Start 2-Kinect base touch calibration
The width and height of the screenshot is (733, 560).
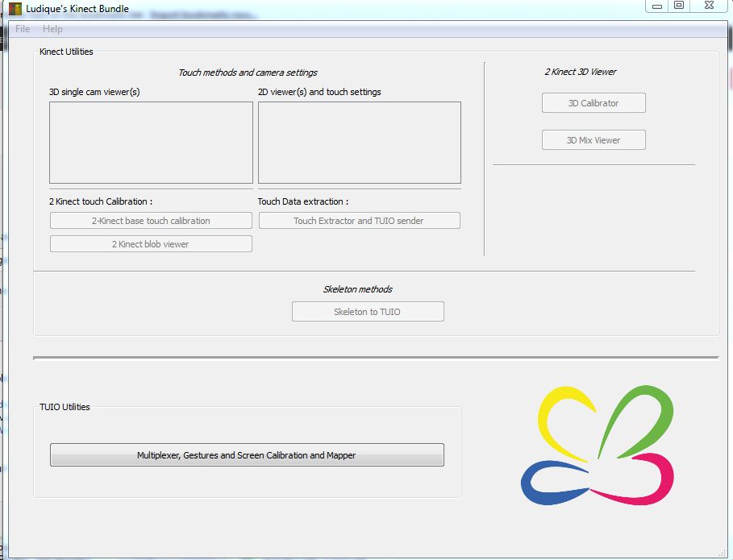click(151, 221)
